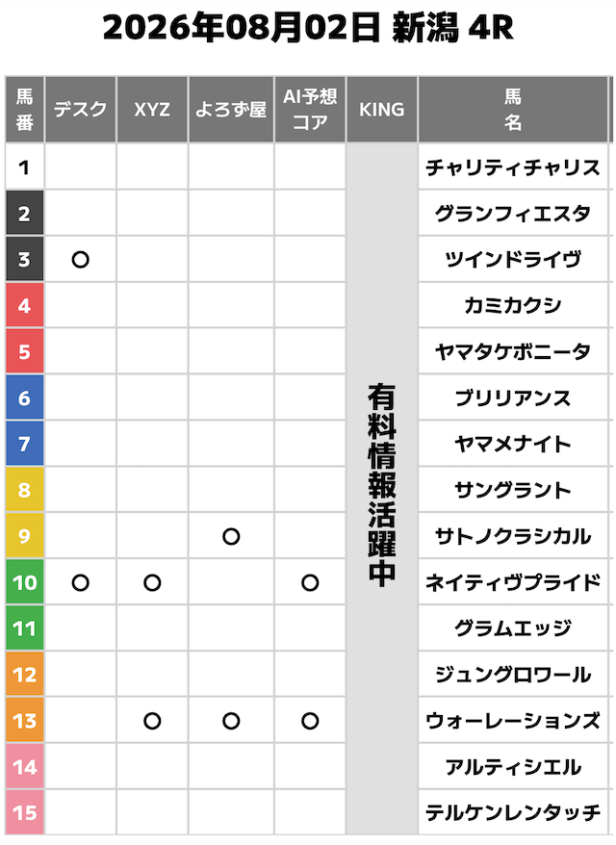Select the XYZ column header

point(152,110)
